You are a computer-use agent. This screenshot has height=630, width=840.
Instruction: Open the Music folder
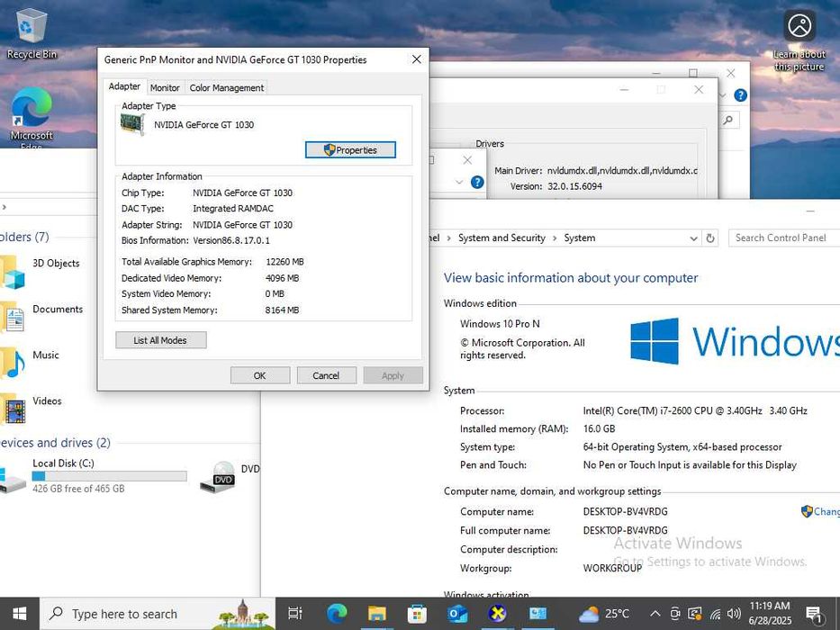(x=30, y=363)
